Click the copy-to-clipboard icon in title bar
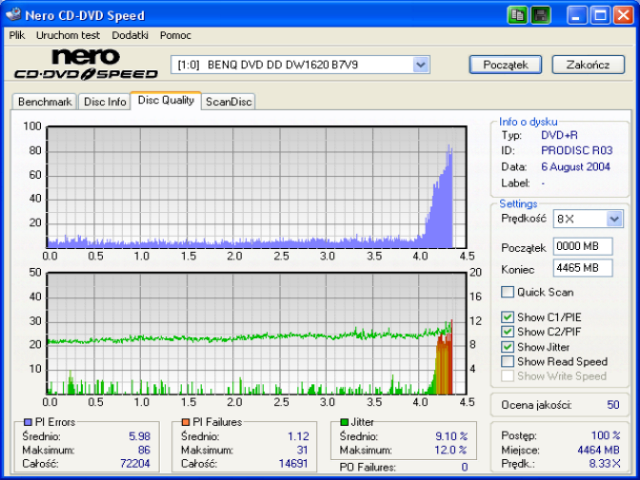 518,16
